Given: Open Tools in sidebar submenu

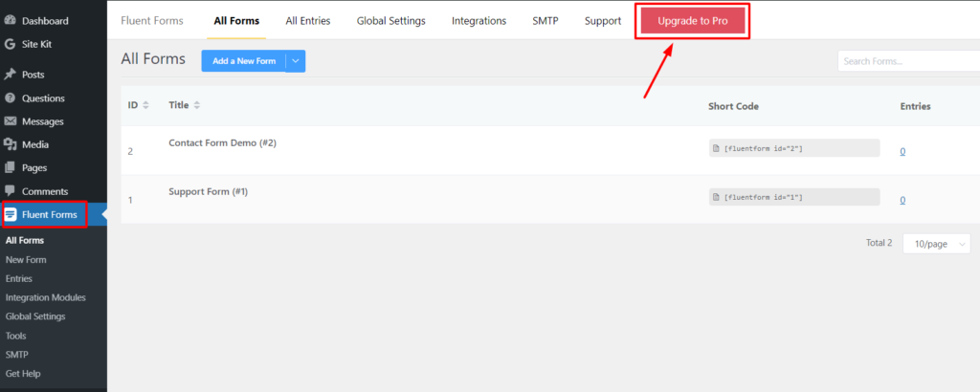Looking at the screenshot, I should 15,336.
